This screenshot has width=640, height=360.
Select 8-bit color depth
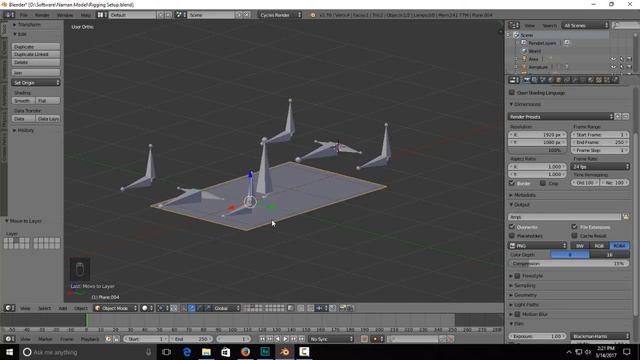pyautogui.click(x=570, y=255)
